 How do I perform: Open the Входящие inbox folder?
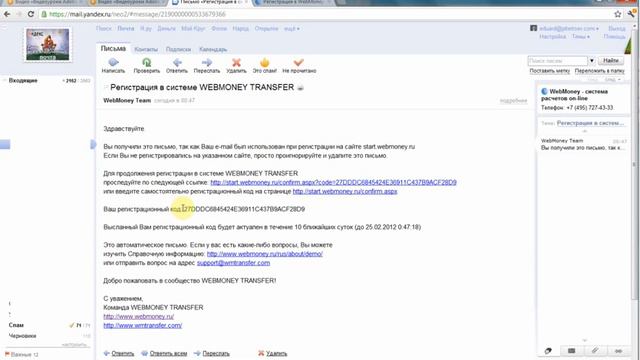(x=23, y=80)
